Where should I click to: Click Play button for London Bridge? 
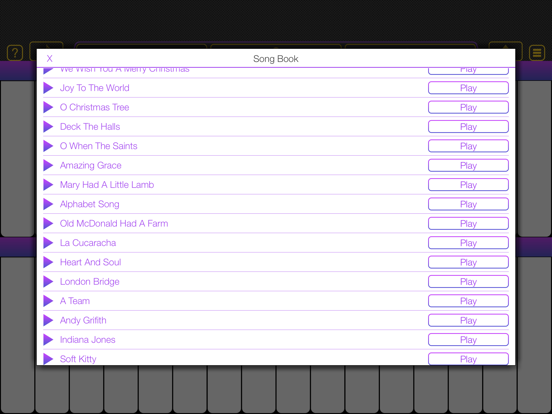tap(468, 282)
